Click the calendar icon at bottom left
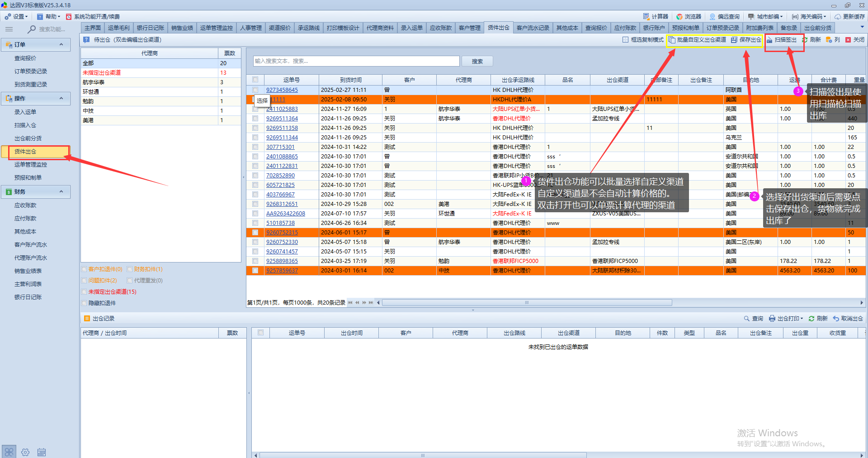The height and width of the screenshot is (458, 868). click(x=42, y=452)
